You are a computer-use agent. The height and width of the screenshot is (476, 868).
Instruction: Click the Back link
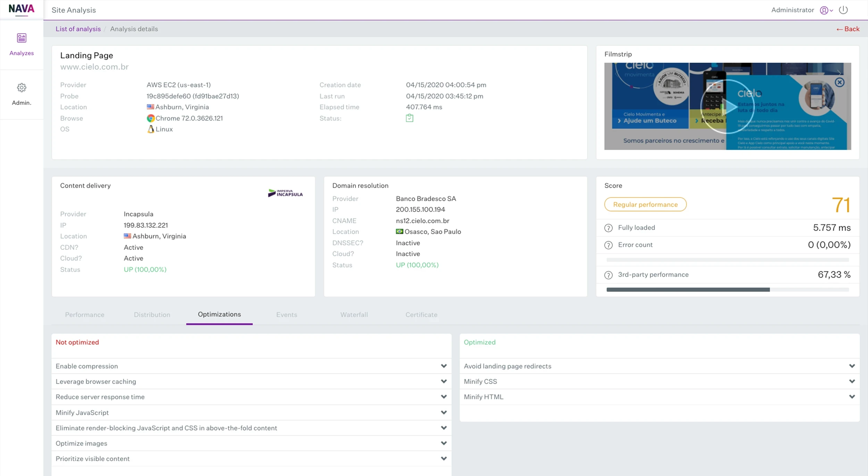coord(848,29)
